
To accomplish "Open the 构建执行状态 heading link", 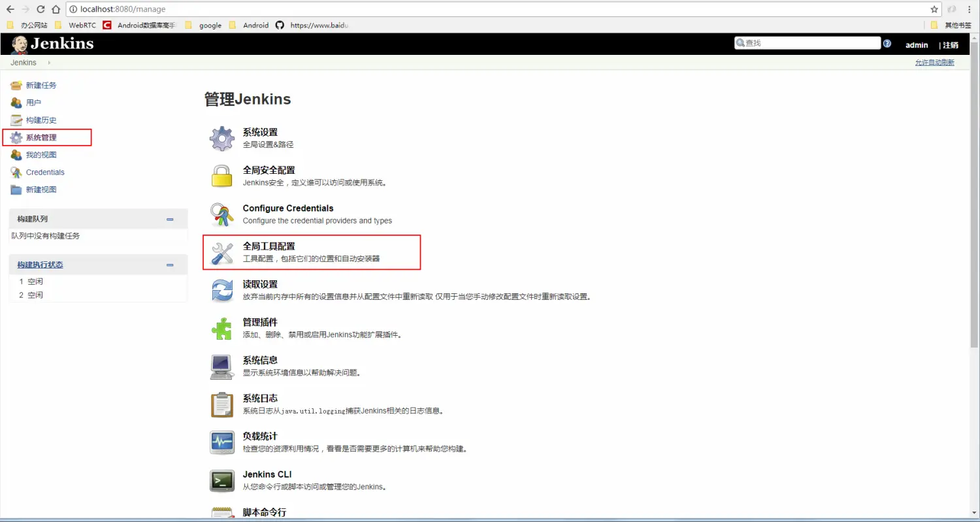I will click(x=41, y=265).
